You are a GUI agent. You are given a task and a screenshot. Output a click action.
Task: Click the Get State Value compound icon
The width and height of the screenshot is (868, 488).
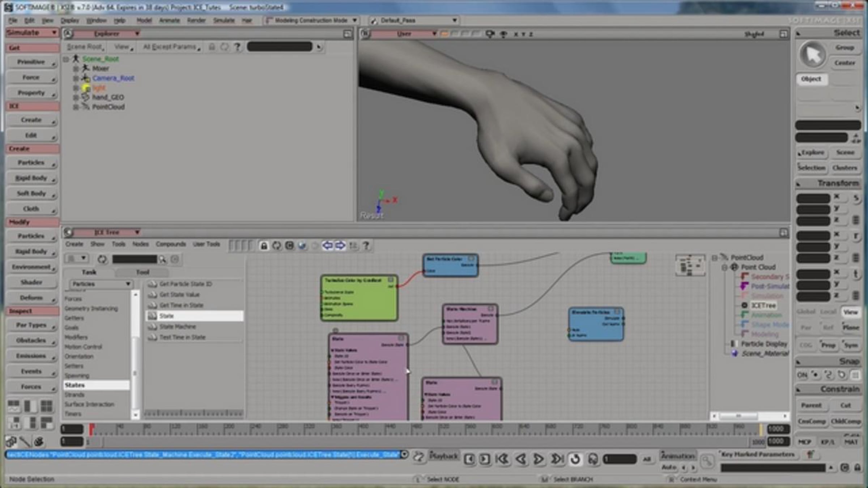[x=153, y=295]
